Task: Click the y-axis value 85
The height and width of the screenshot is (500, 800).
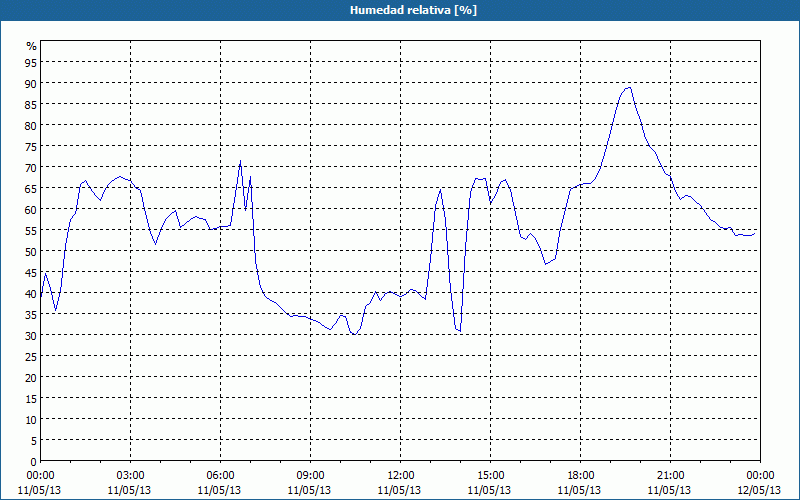Action: pos(31,104)
